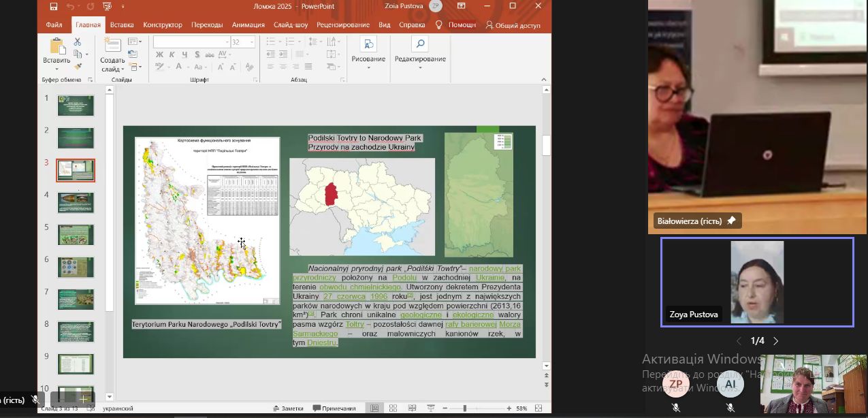Open the Вставка tab
868x418 pixels.
click(122, 25)
